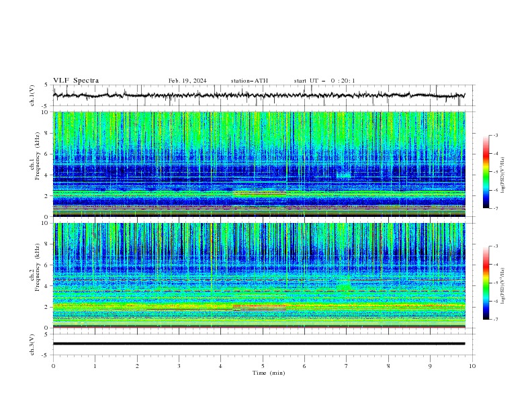This screenshot has width=532, height=411.
Task: Click the ch.2 red band near 2 kHz at 5 min
Action: coord(259,308)
